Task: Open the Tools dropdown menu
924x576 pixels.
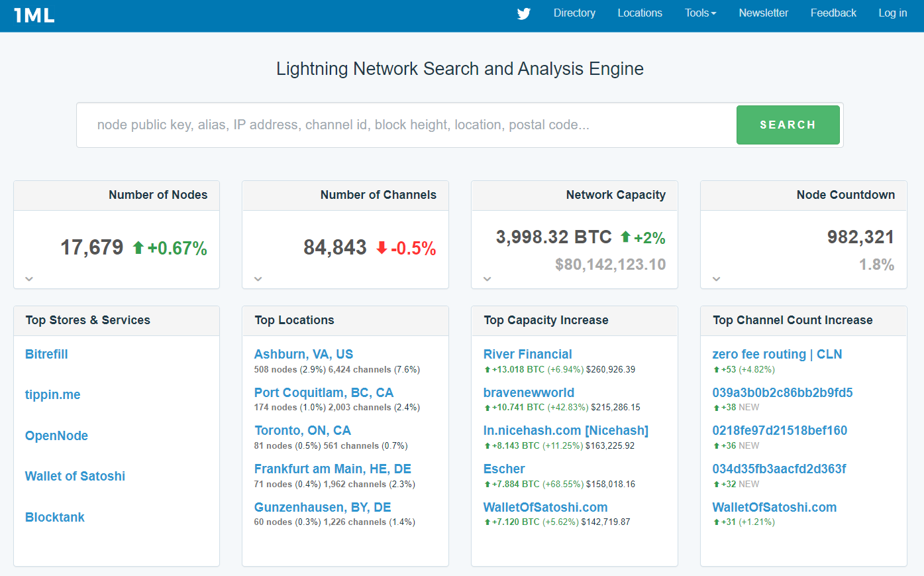Action: pos(701,13)
